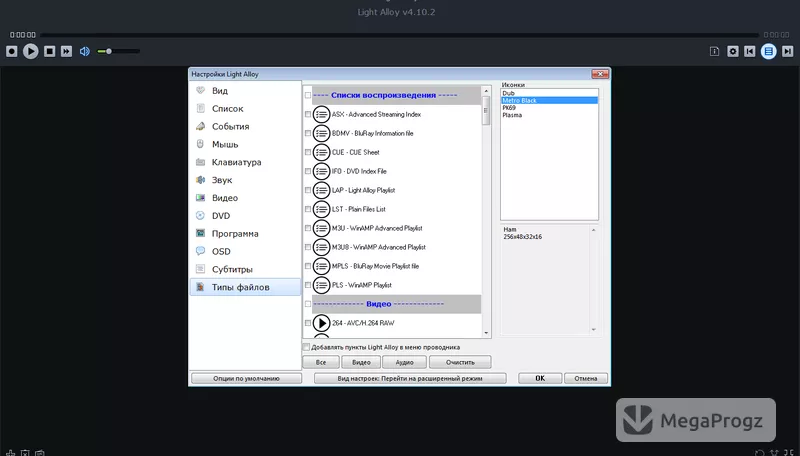Open file info with the 'i' document icon

coord(714,51)
